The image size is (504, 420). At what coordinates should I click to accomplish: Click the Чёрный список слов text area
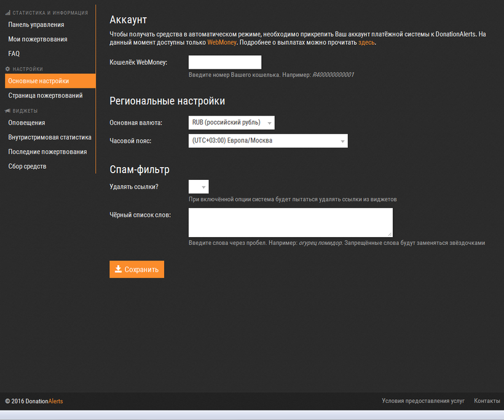[x=291, y=222]
